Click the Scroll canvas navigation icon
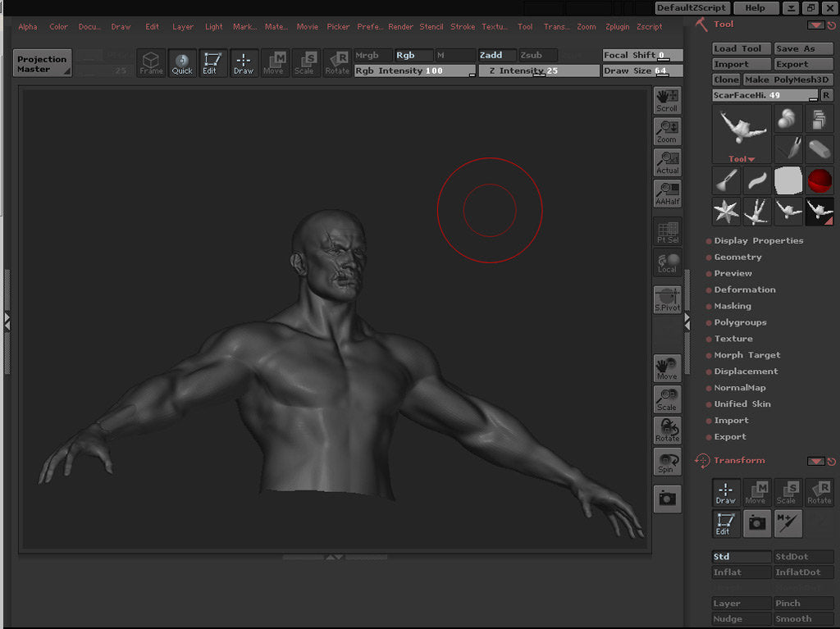This screenshot has width=840, height=629. pos(667,101)
